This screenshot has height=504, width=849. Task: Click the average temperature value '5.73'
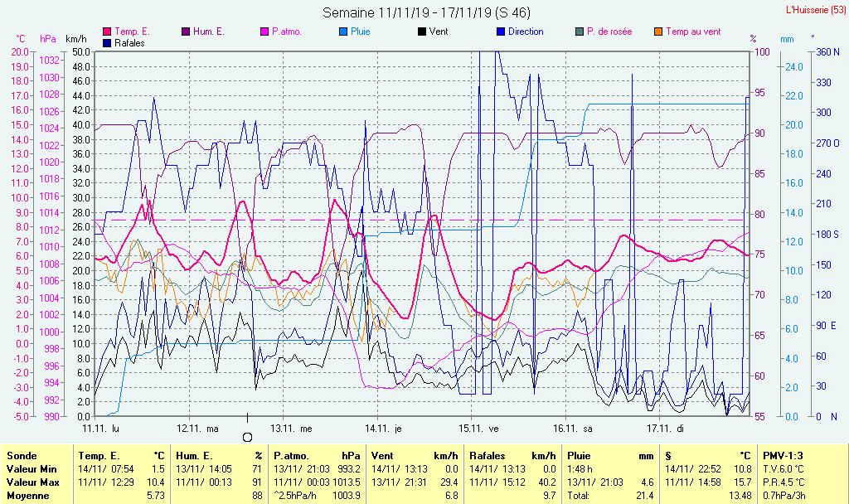[x=155, y=496]
